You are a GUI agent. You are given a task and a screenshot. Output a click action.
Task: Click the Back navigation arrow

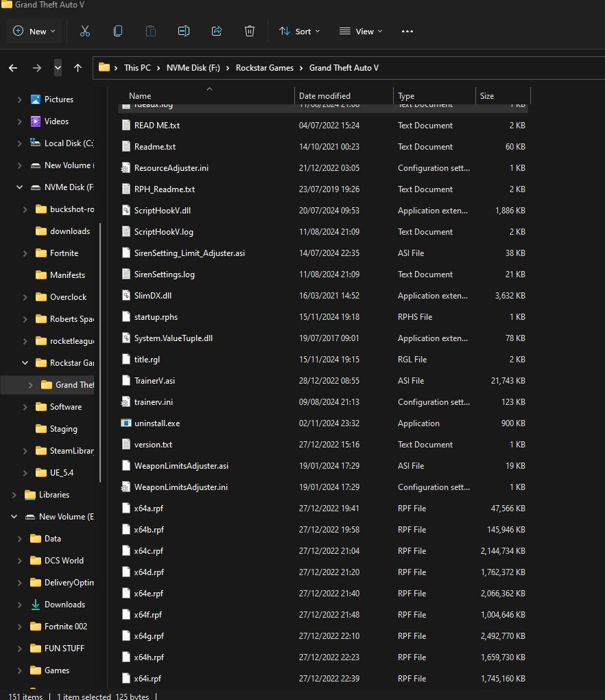point(13,67)
